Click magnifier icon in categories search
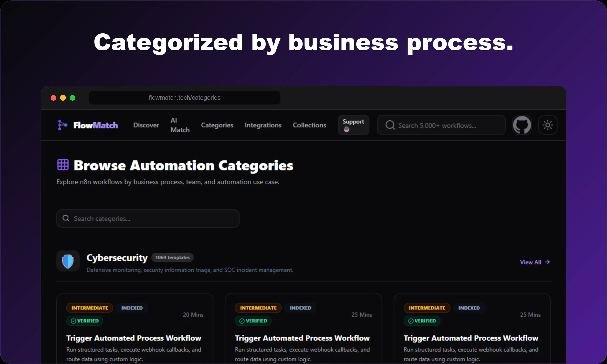This screenshot has width=607, height=364. click(x=66, y=218)
